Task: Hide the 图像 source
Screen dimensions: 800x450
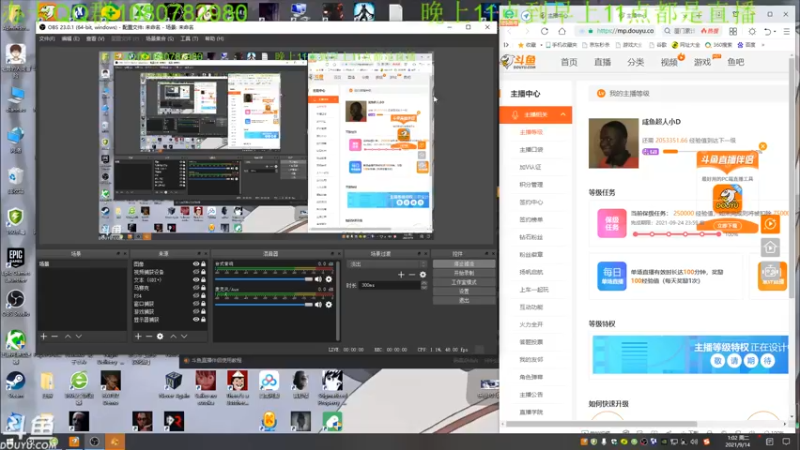Action: click(196, 264)
